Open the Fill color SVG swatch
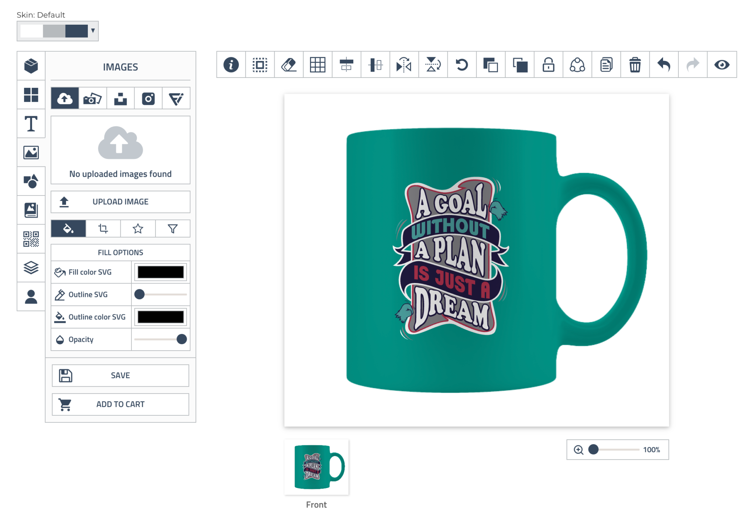 click(161, 272)
